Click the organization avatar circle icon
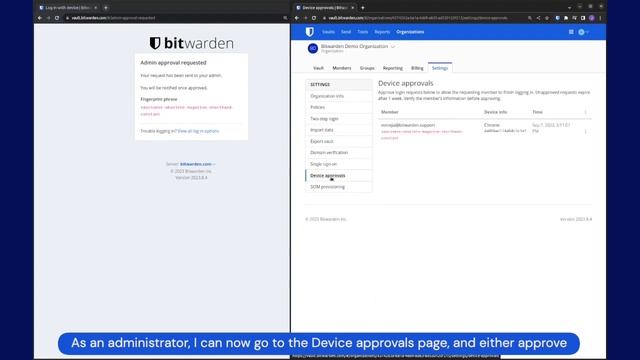Screen dimensions: 640x360 tap(313, 48)
